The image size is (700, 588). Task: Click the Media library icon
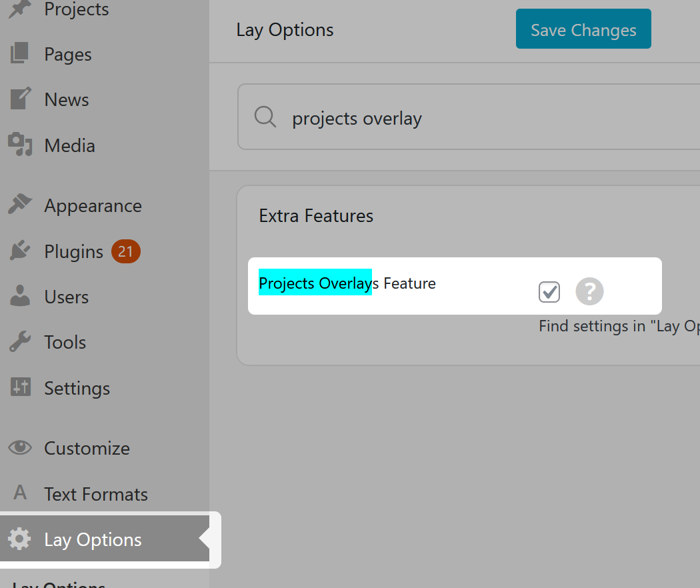[20, 145]
